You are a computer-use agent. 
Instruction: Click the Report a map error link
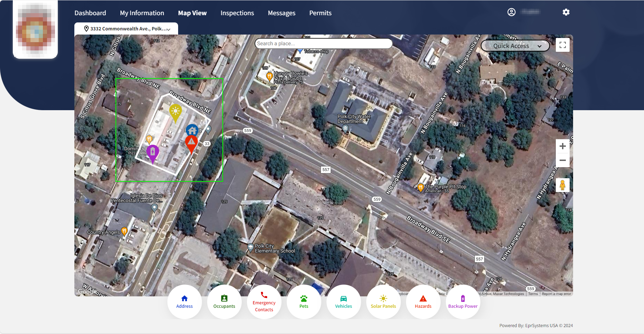(x=556, y=294)
